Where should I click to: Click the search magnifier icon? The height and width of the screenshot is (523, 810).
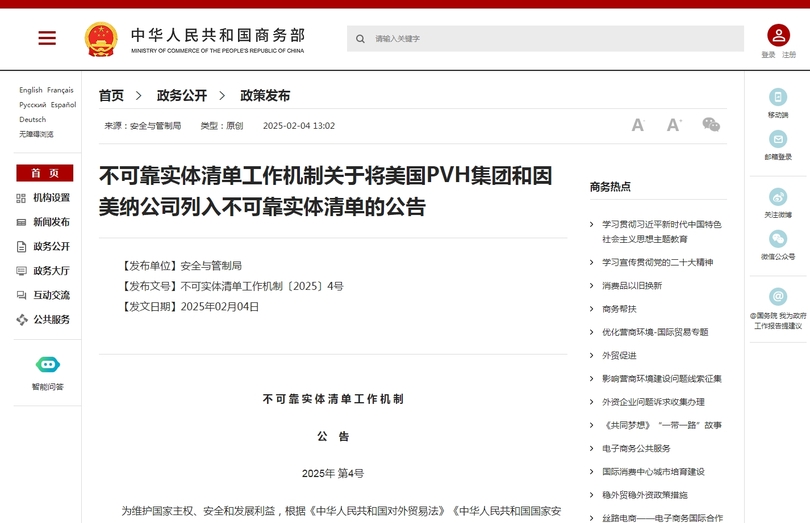360,39
